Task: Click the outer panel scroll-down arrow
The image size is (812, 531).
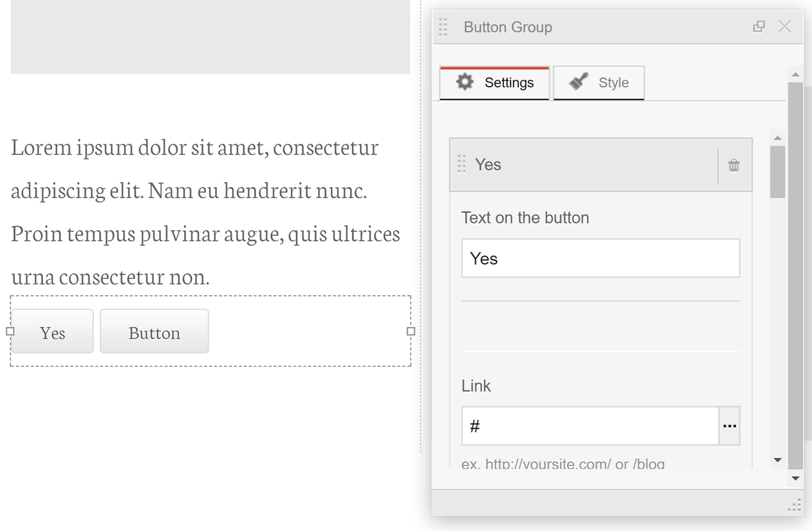Action: pos(795,478)
